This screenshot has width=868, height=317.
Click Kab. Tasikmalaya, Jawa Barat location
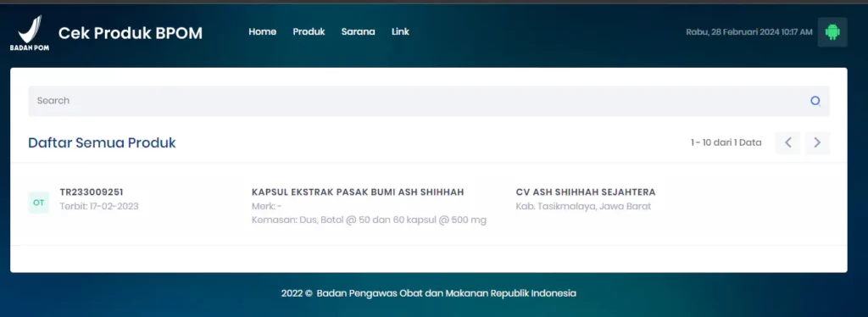[583, 206]
